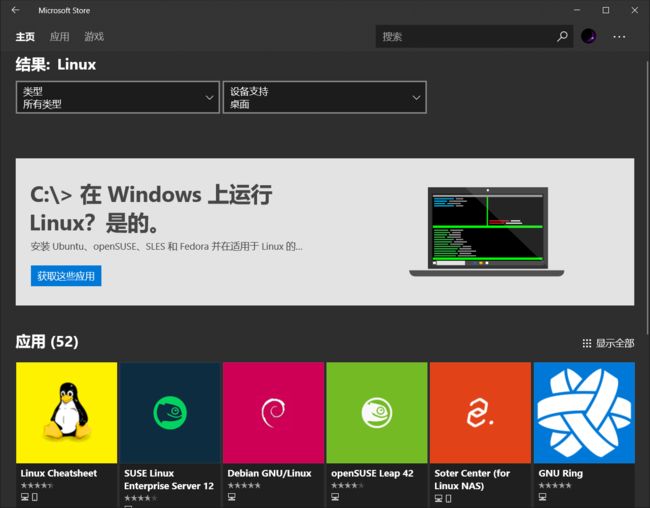
Task: Click the vertical scrollbar on the right
Action: (x=647, y=197)
